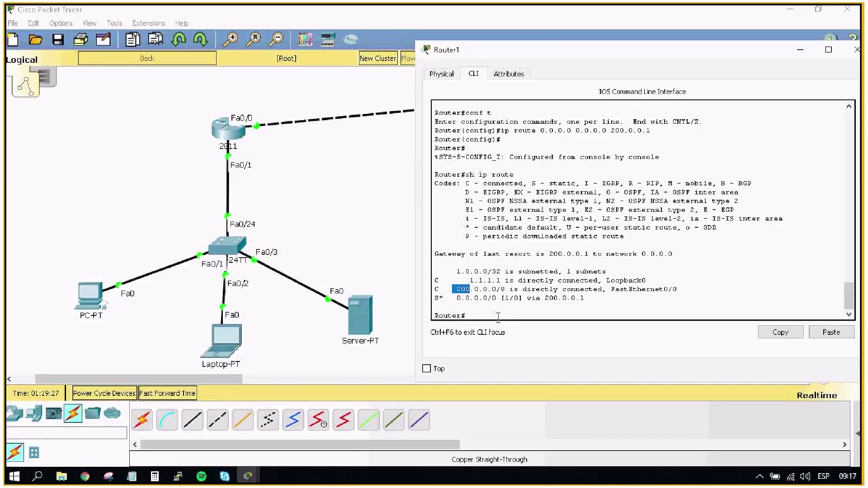Select the light-green Octal cable

(368, 420)
